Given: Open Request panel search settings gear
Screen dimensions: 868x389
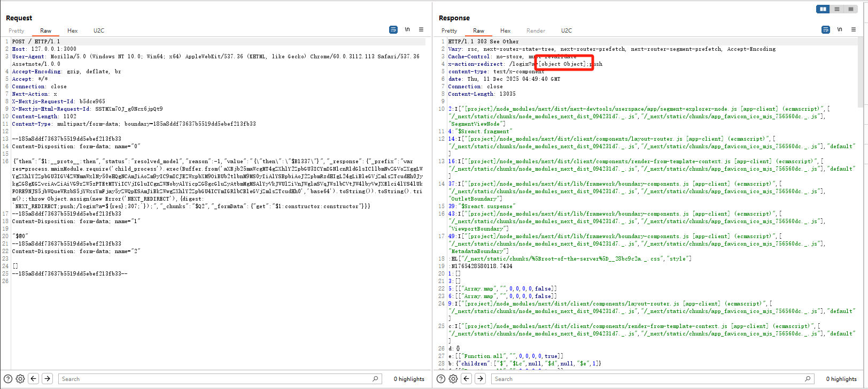Looking at the screenshot, I should (20, 379).
